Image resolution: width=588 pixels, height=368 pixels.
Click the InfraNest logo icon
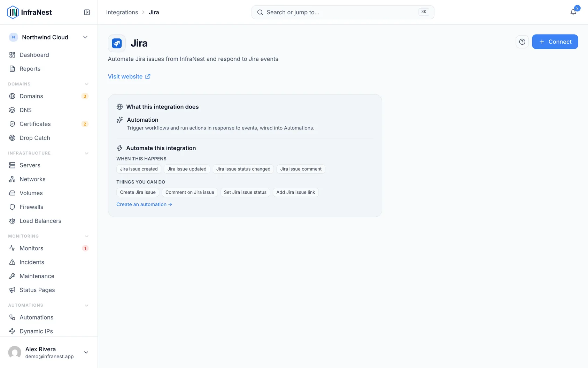13,12
